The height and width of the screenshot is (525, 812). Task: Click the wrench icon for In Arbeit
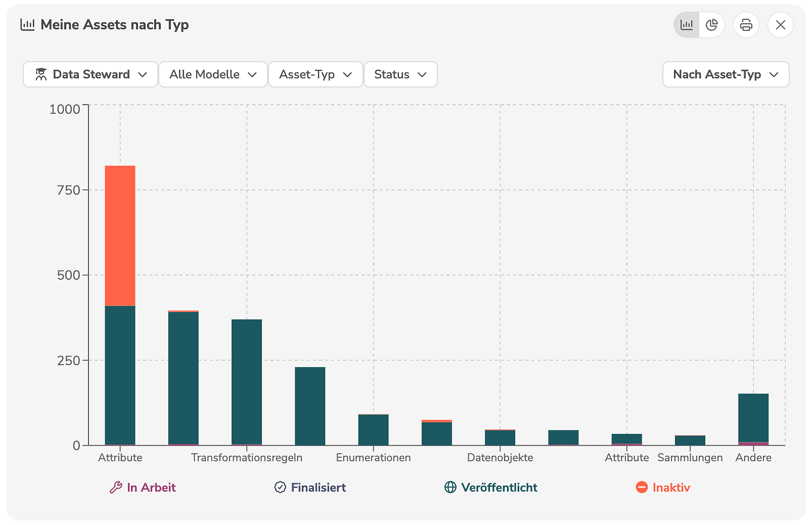click(116, 488)
